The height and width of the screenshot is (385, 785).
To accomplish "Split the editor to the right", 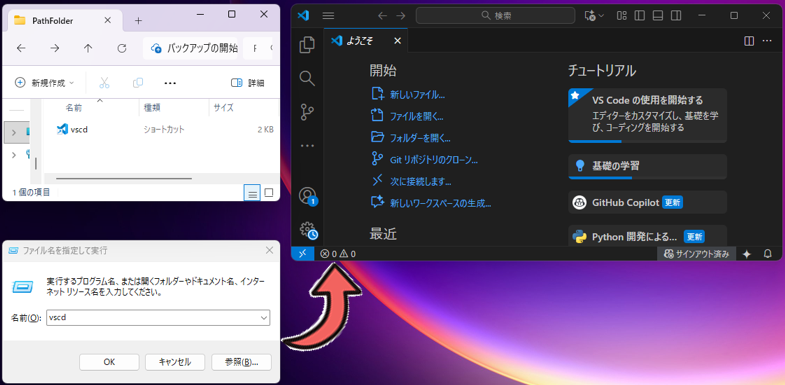I will point(749,41).
